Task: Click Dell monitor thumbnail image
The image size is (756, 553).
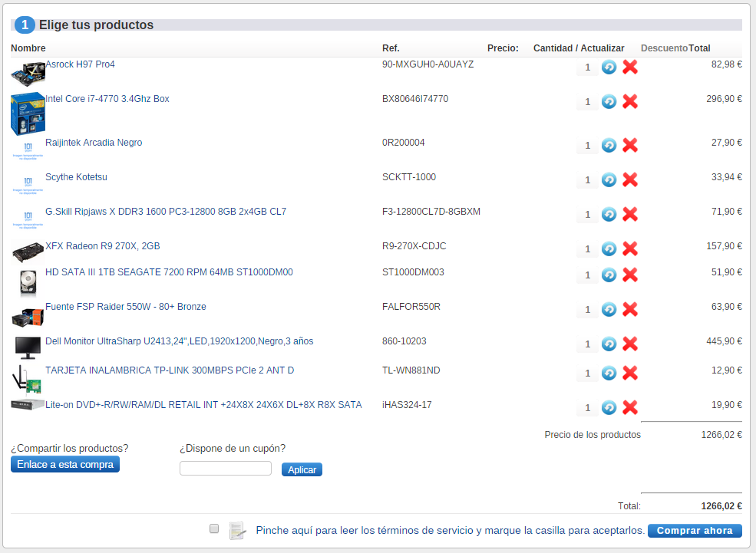Action: (x=28, y=347)
